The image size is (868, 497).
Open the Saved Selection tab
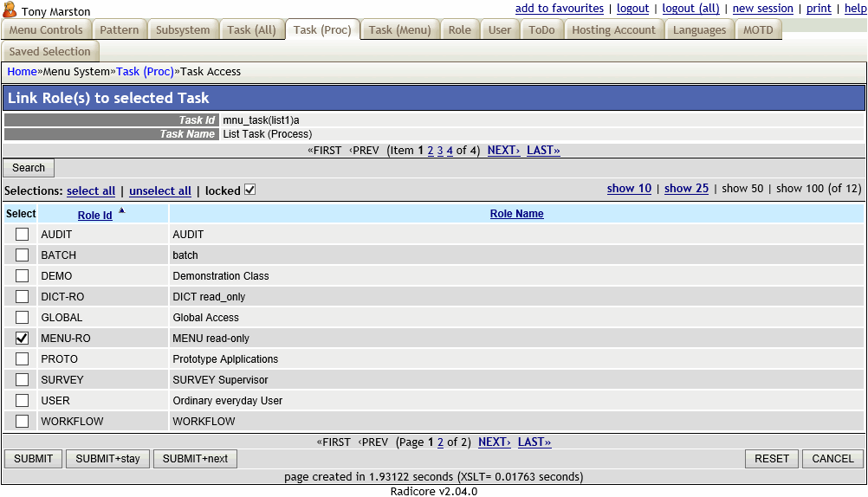point(49,51)
